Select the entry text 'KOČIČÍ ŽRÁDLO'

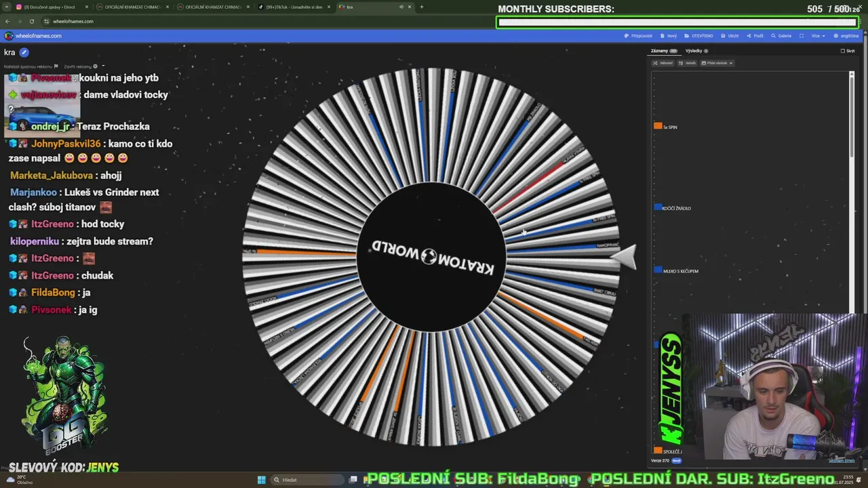pyautogui.click(x=676, y=208)
